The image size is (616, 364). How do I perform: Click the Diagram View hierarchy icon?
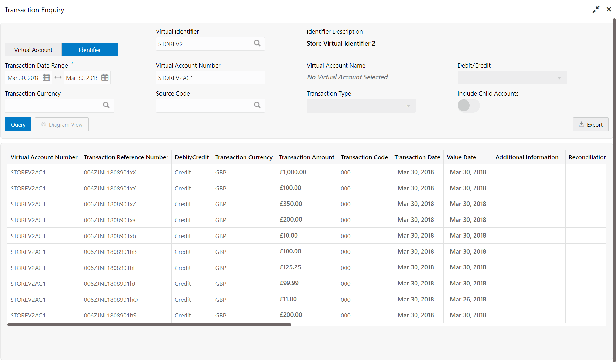[43, 124]
